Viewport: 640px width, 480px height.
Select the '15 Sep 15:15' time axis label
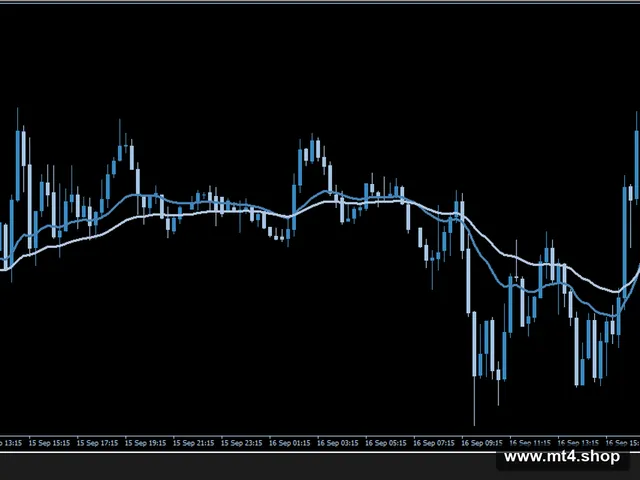[x=49, y=443]
